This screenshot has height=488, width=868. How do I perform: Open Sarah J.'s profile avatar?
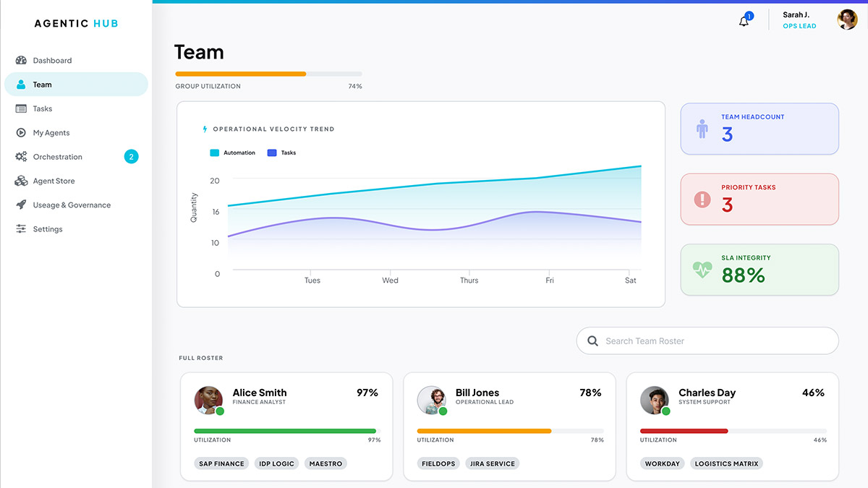(847, 20)
